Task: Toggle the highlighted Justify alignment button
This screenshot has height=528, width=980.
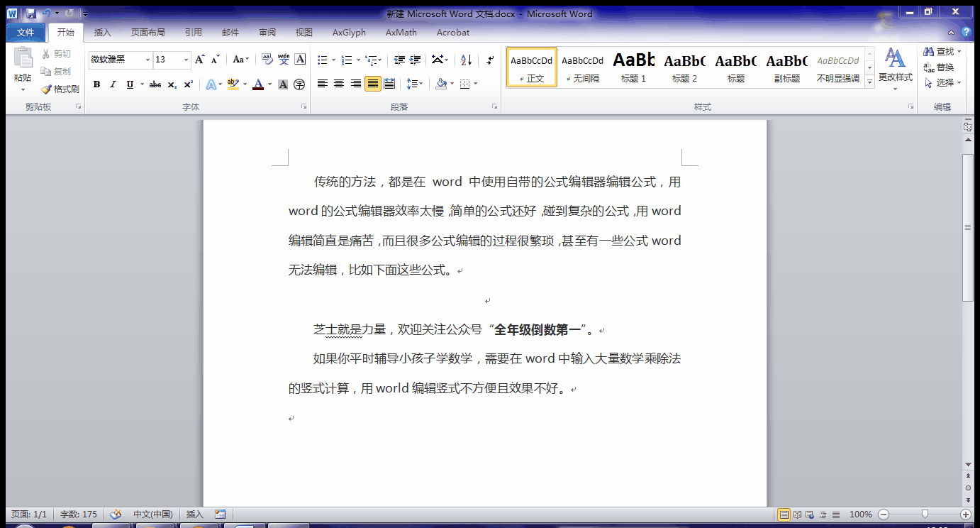Action: coord(372,84)
